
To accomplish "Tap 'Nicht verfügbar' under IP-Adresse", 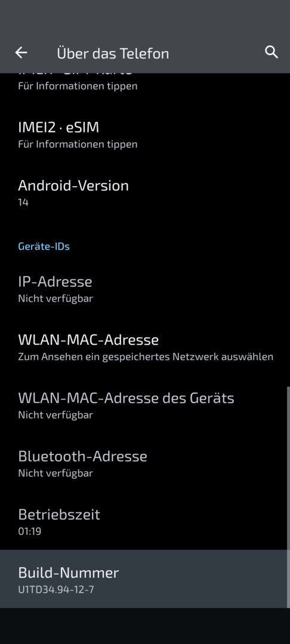I will 55,299.
